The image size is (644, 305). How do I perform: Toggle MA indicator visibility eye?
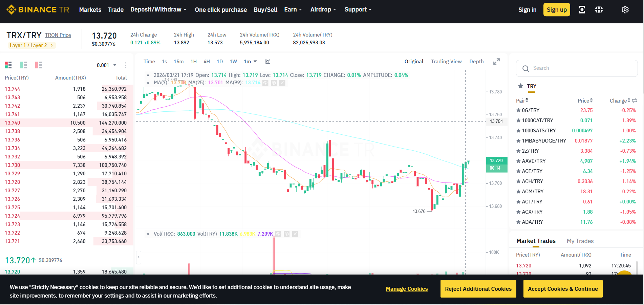(265, 83)
